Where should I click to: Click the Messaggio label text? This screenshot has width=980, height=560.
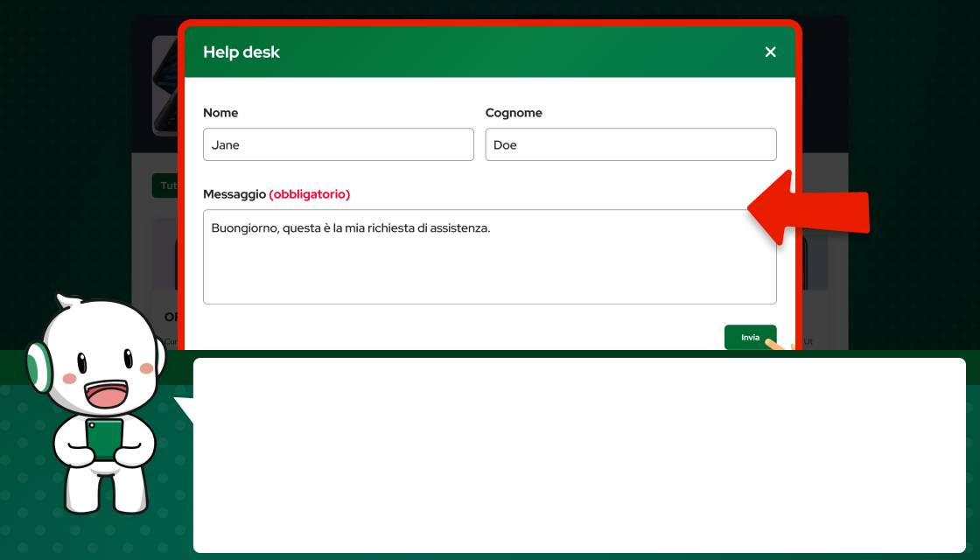click(234, 194)
